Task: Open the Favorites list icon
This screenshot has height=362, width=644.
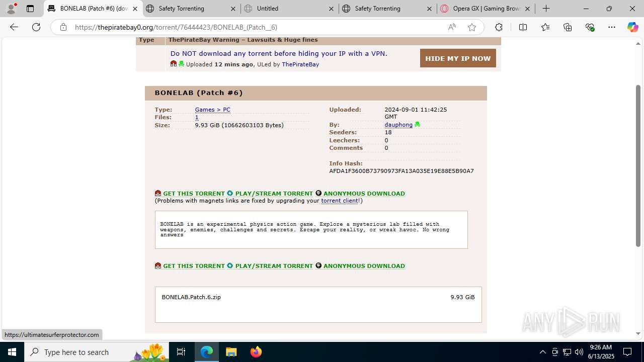Action: click(x=545, y=27)
